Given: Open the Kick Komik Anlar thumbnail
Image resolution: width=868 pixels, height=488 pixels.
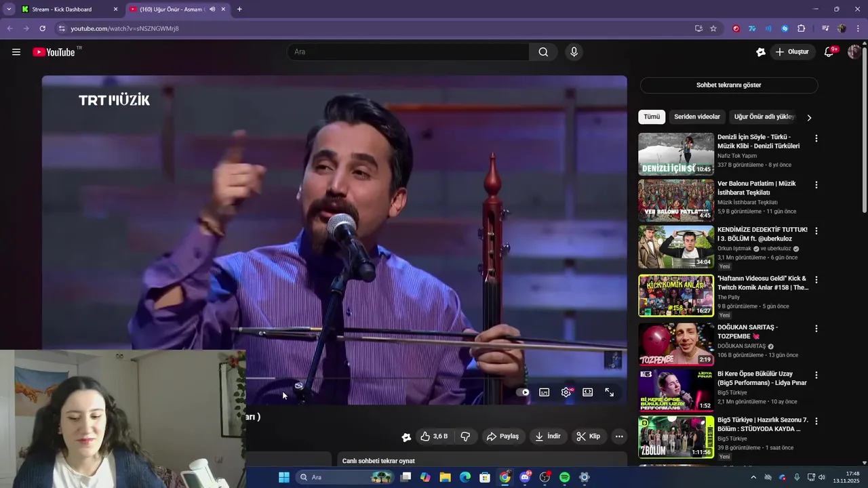Looking at the screenshot, I should coord(676,296).
